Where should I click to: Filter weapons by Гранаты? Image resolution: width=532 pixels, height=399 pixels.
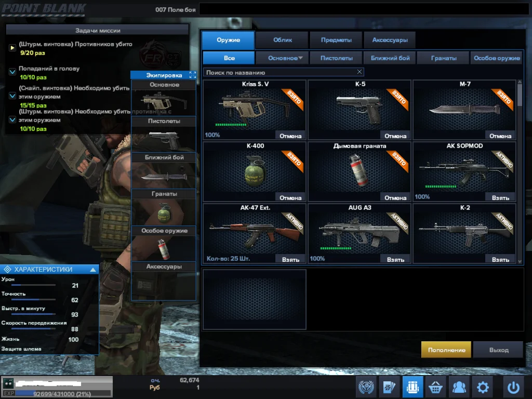click(444, 58)
